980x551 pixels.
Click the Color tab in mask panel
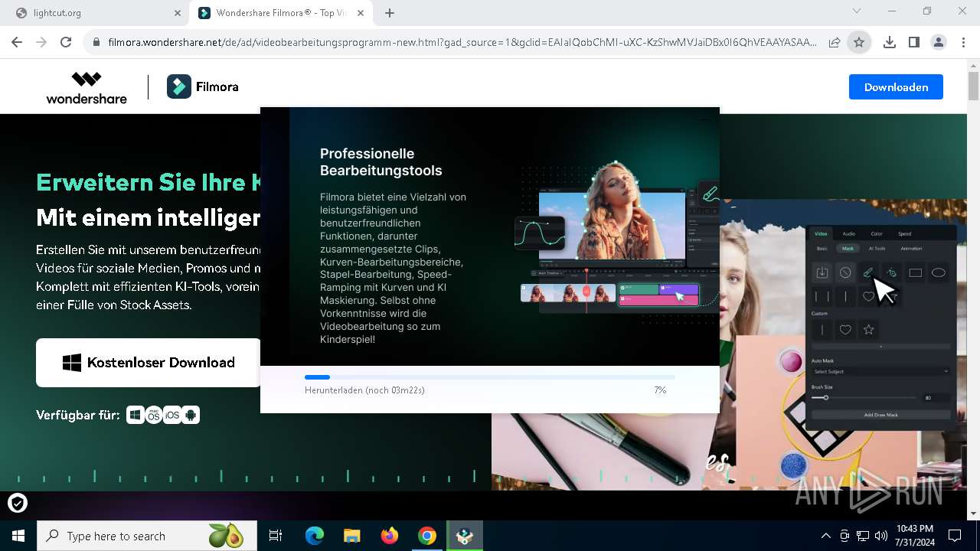coord(877,233)
